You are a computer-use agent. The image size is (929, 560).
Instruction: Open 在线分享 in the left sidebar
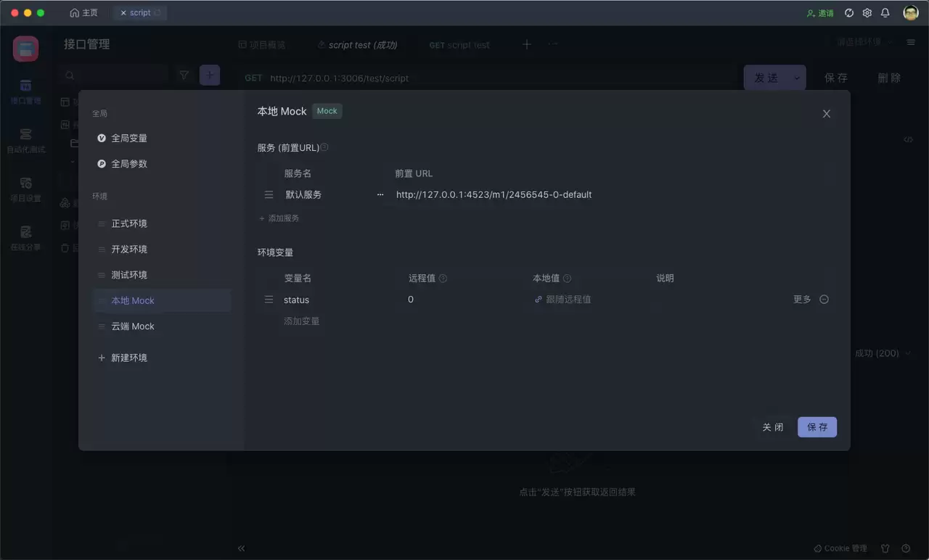pos(25,238)
